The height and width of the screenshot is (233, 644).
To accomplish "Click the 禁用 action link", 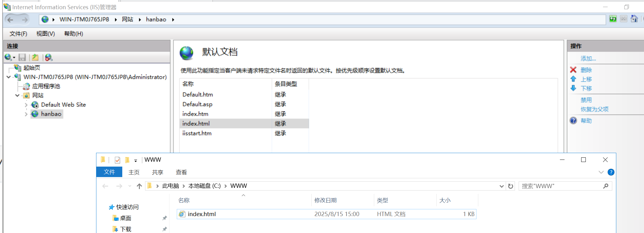I will (586, 100).
